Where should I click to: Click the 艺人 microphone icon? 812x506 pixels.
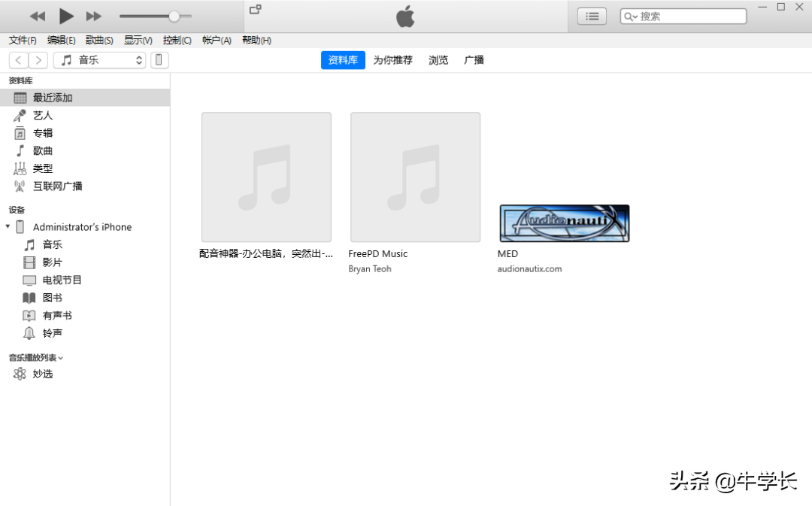point(20,116)
